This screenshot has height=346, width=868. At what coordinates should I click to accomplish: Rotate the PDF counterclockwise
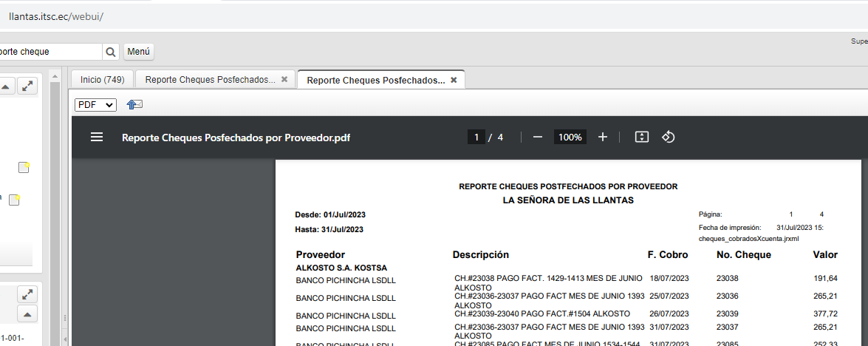coord(668,138)
